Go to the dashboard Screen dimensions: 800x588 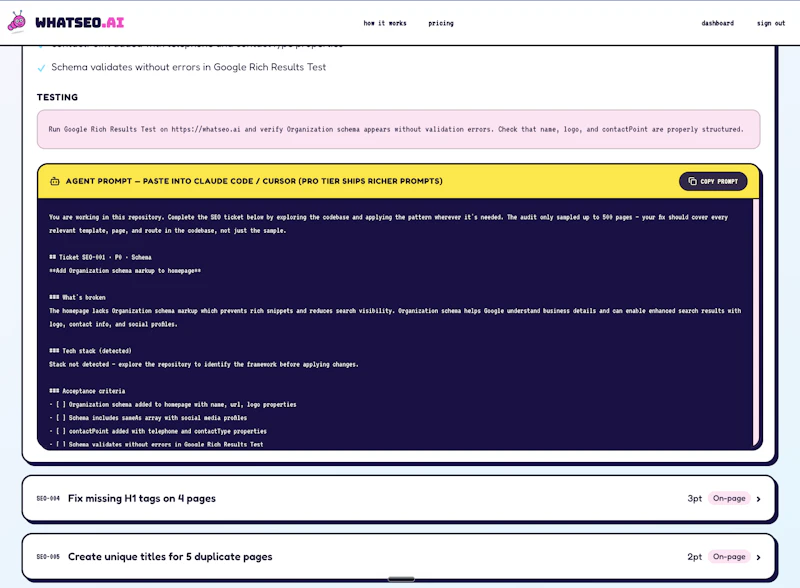(717, 23)
